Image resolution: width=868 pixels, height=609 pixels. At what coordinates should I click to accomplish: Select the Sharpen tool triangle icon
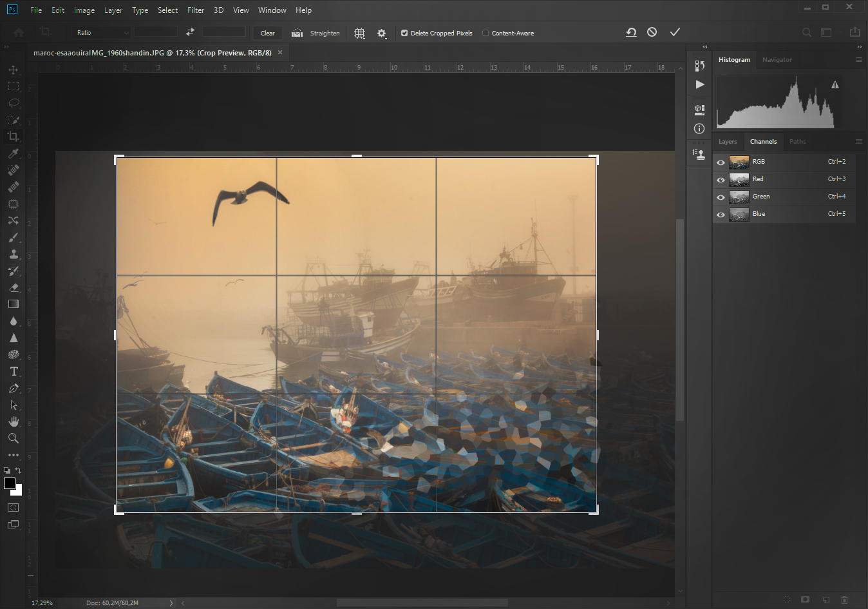[14, 338]
